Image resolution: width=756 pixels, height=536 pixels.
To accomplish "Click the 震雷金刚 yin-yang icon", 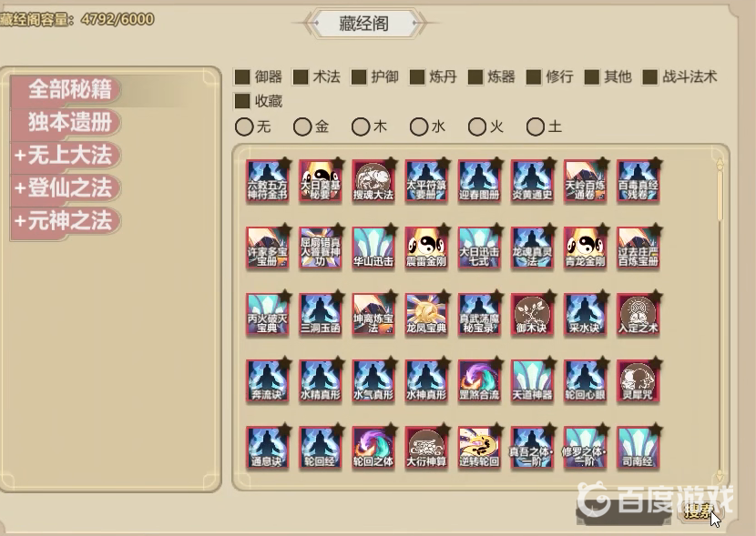I will [x=426, y=248].
